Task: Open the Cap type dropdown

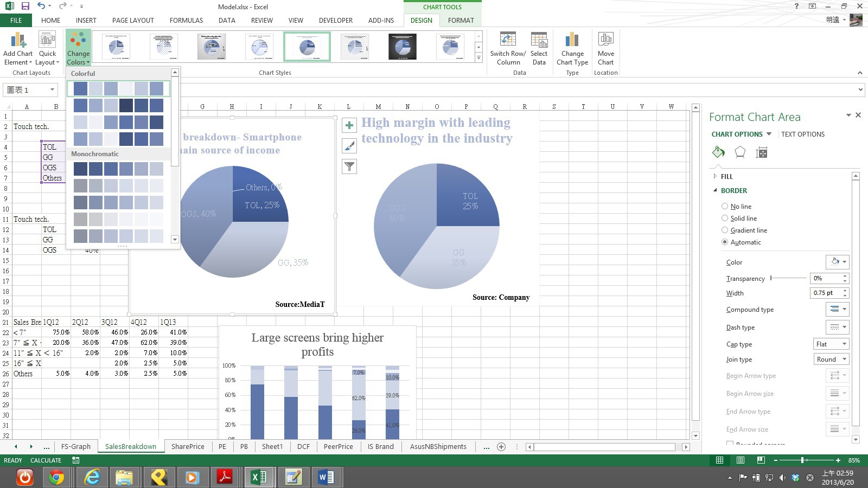Action: [831, 344]
